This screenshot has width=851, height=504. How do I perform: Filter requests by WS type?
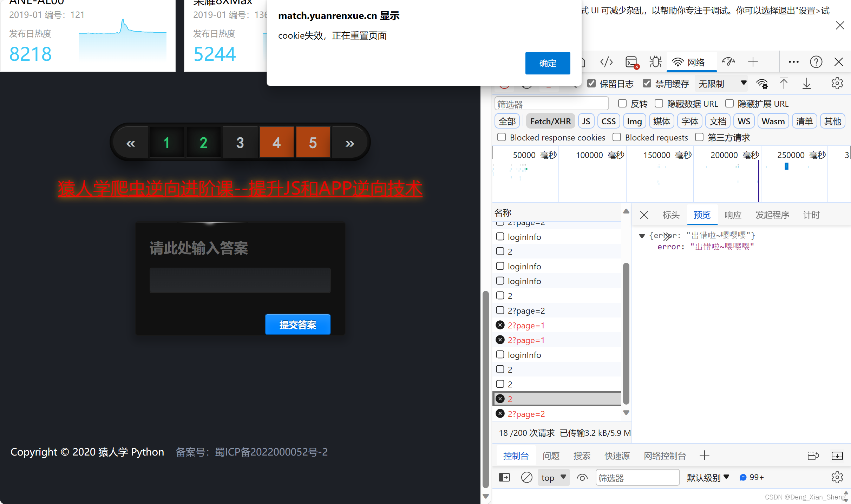(x=744, y=121)
